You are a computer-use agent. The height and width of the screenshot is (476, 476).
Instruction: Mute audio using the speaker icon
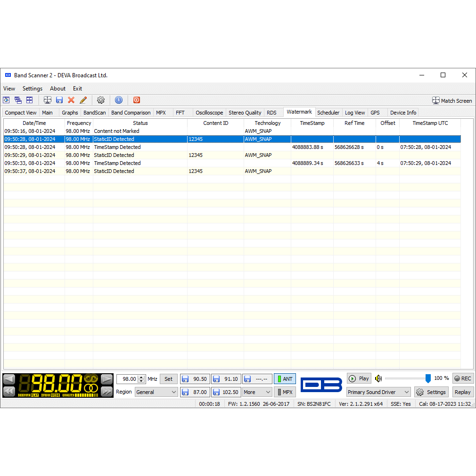(x=378, y=378)
